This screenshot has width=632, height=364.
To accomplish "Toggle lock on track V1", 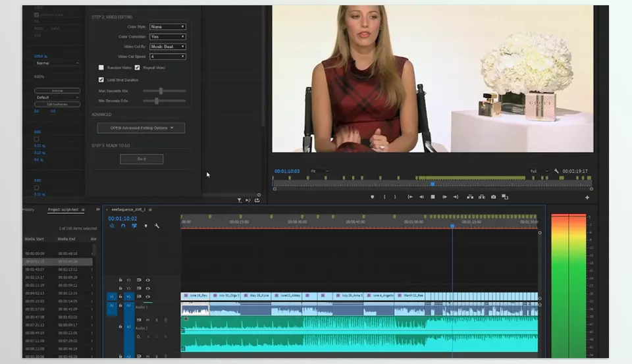I will point(120,297).
